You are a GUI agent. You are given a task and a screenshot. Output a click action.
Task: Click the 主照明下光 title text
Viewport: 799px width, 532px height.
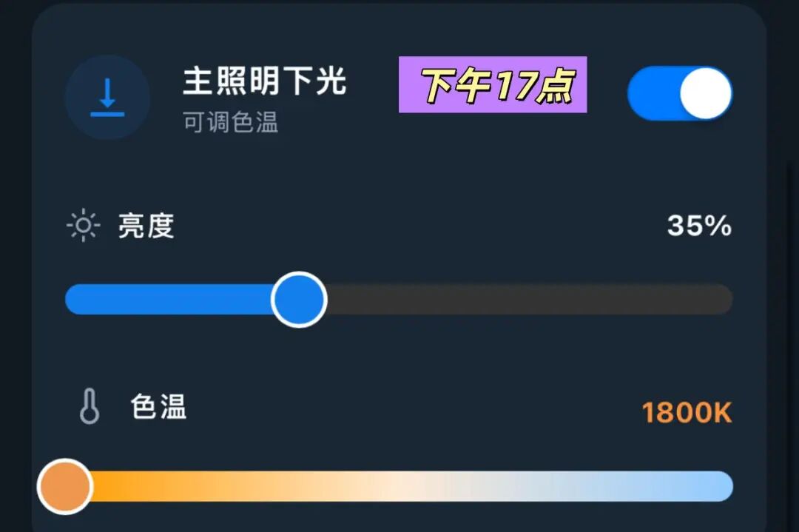tap(265, 81)
